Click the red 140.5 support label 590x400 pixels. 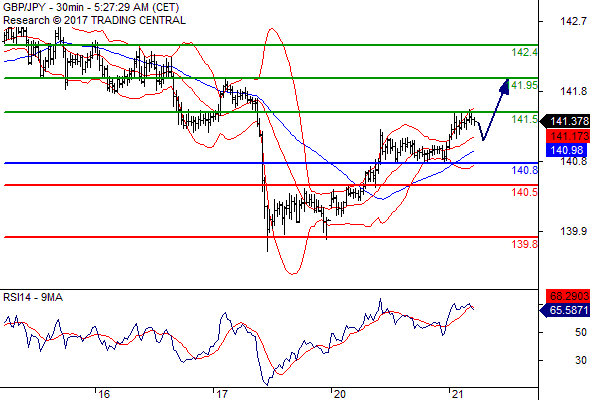point(525,192)
